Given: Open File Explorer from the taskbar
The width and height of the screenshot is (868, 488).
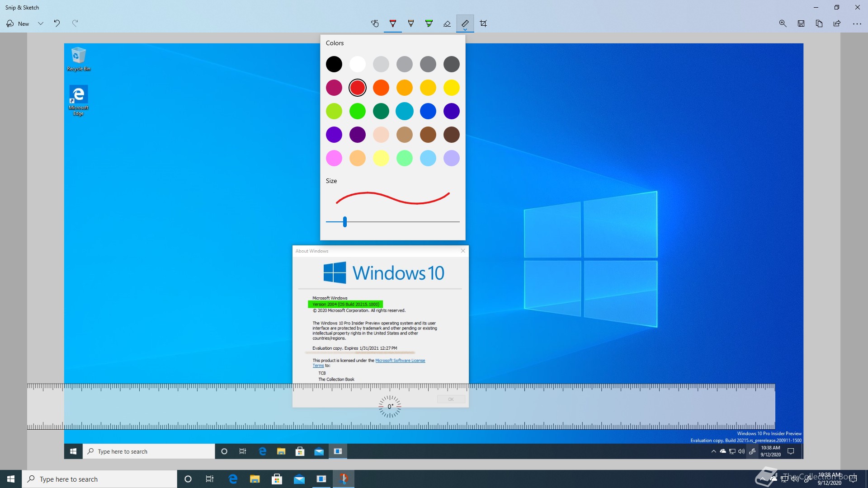Looking at the screenshot, I should [255, 479].
